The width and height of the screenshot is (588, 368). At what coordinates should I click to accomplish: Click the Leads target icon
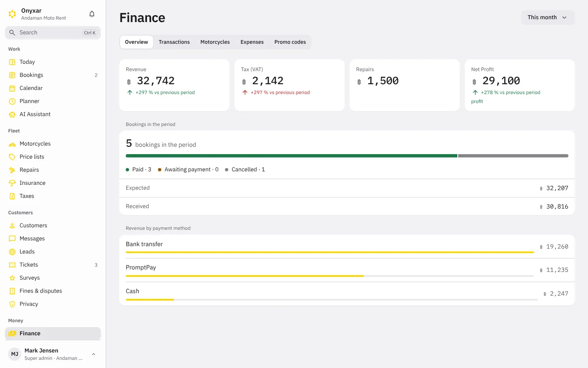12,252
